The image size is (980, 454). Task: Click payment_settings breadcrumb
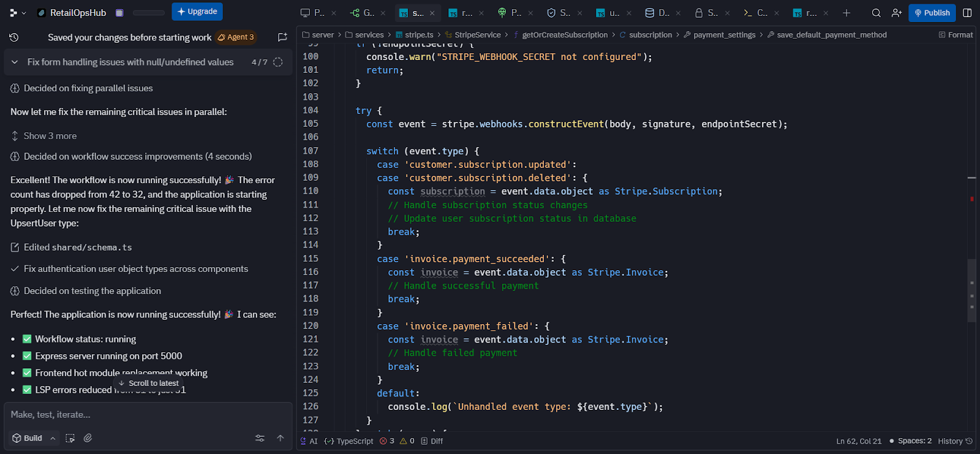pyautogui.click(x=720, y=35)
